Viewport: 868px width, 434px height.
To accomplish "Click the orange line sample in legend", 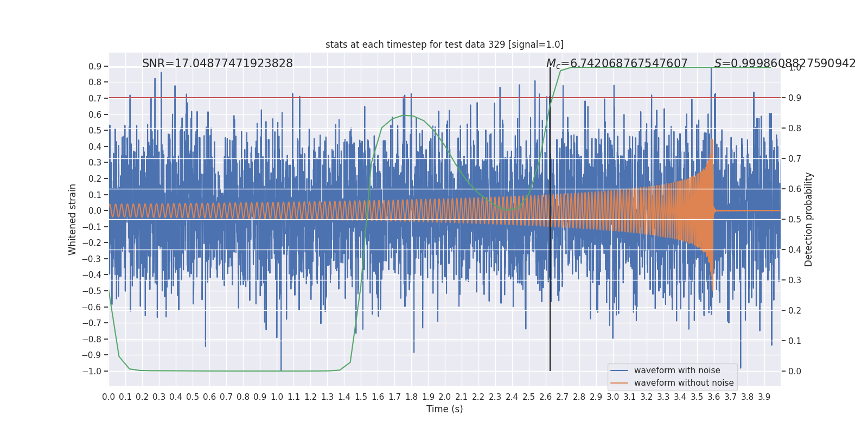I will [619, 383].
